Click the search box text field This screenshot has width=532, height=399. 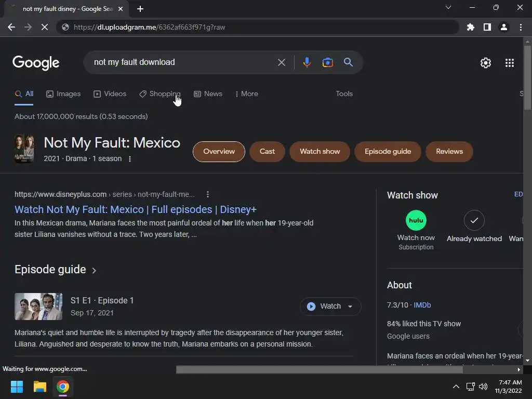183,62
